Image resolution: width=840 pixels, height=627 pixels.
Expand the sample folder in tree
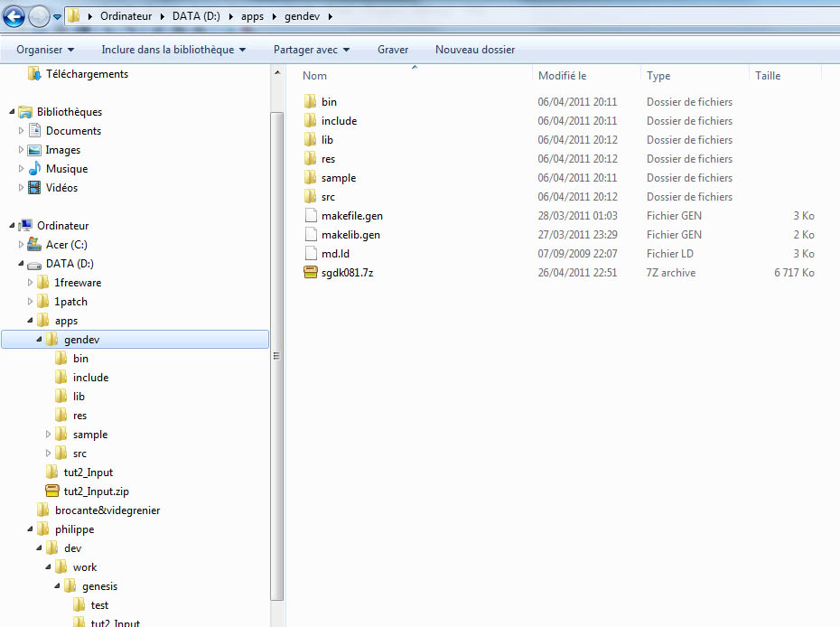(49, 435)
